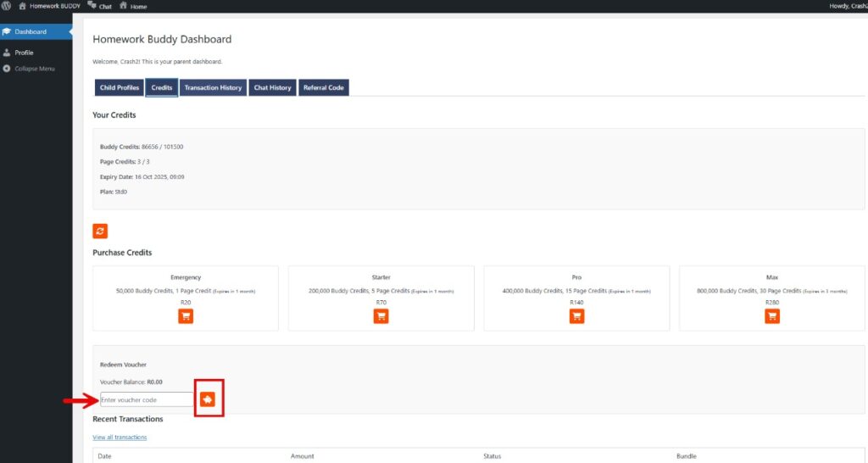
Task: Click the Enter voucher code field
Action: (146, 399)
